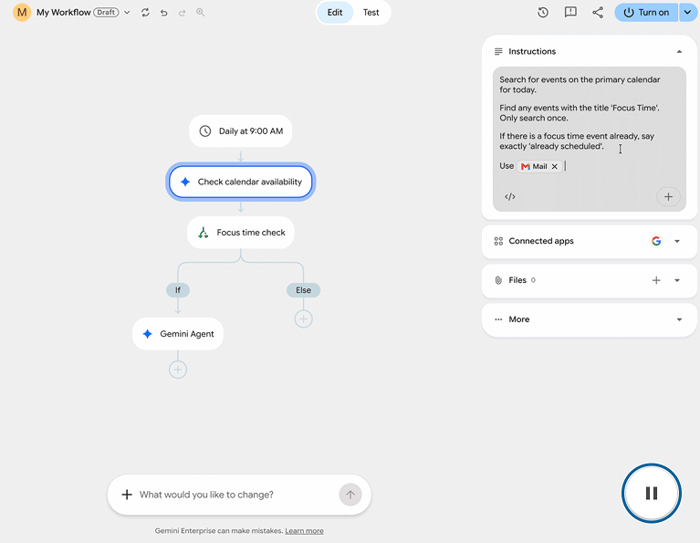Click the Connected apps grid icon

click(x=498, y=241)
